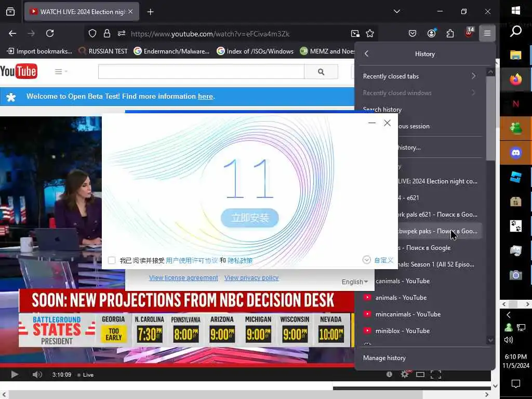The width and height of the screenshot is (532, 399).
Task: Select Search history menu entry
Action: coord(382,110)
